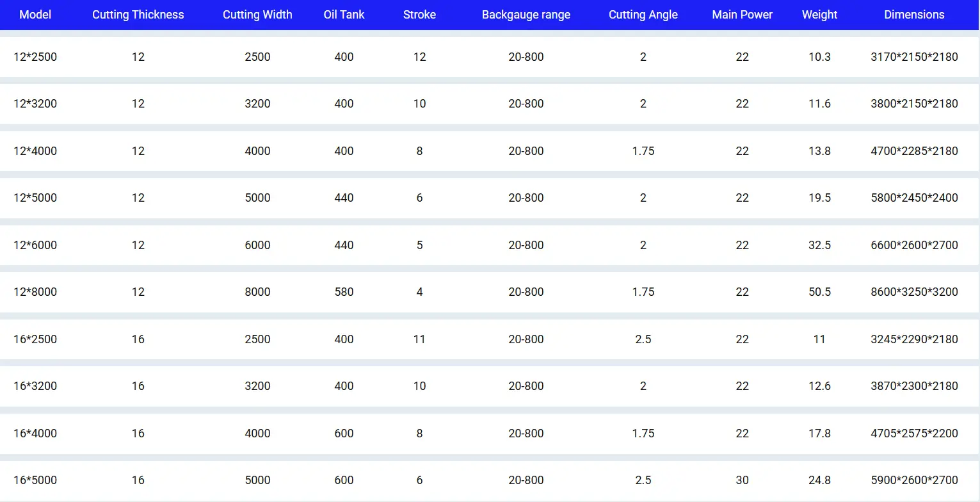Image resolution: width=980 pixels, height=502 pixels.
Task: Click the 16*3200 model cell
Action: (x=35, y=386)
